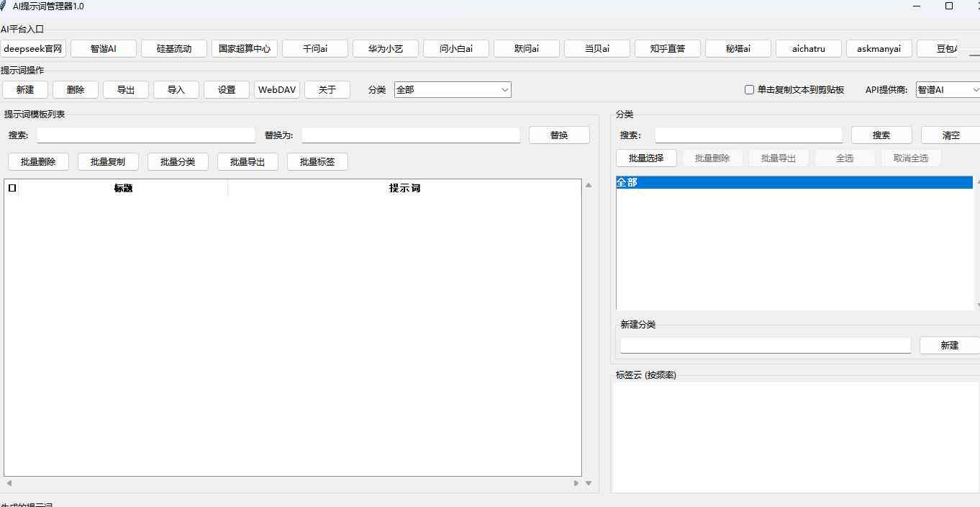Click 导出 to export prompts

126,90
